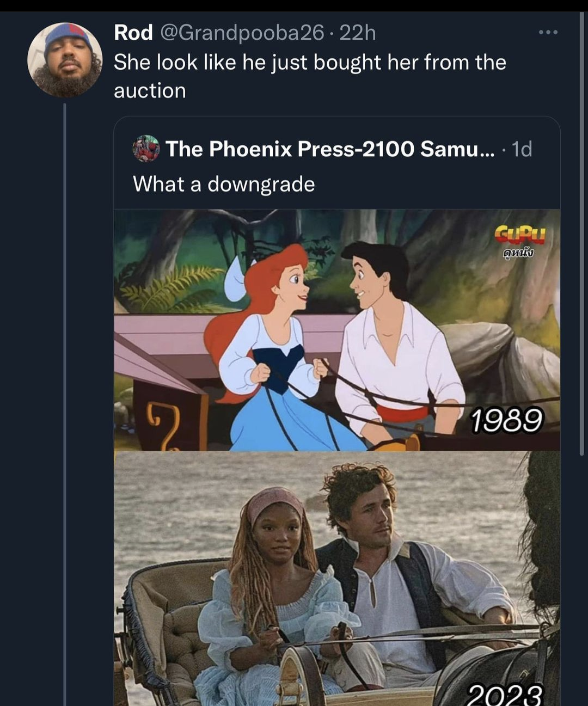Open the three-dot more options menu

[548, 33]
